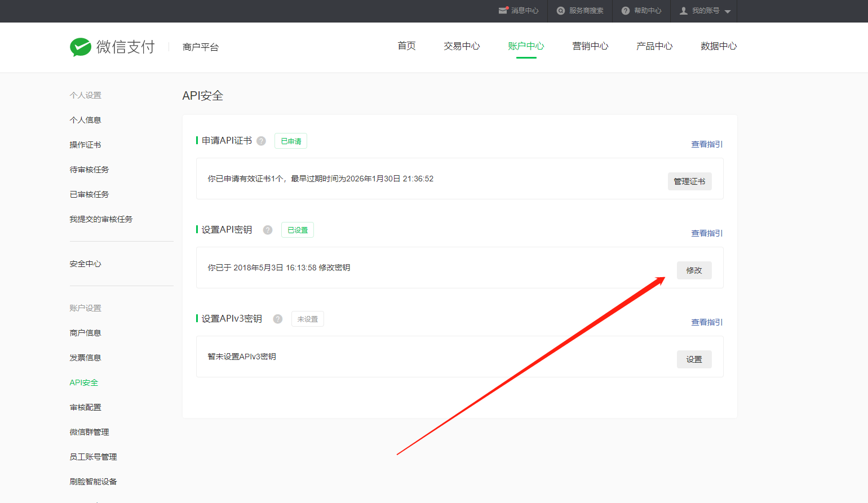Open 查看指引 link for API certificate

coord(707,144)
